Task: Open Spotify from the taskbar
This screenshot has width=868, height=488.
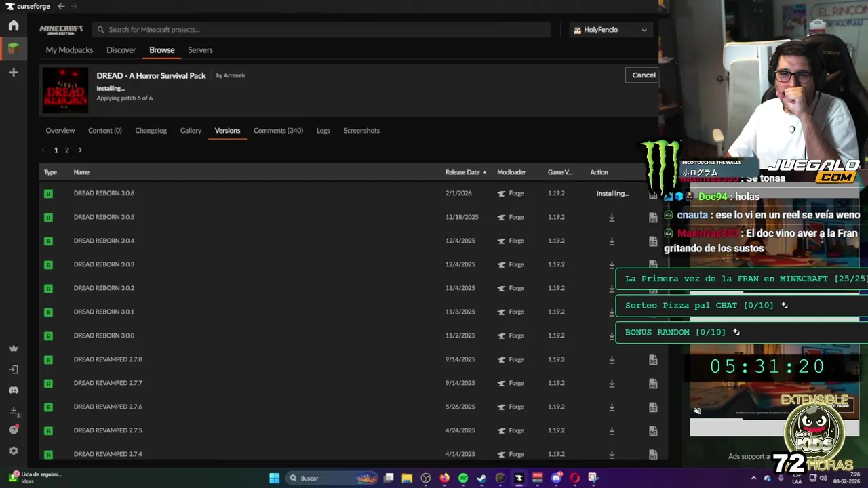Action: (x=463, y=478)
